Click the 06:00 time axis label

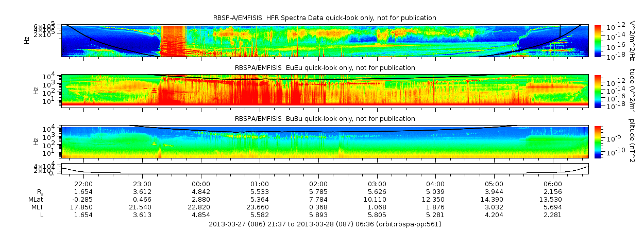point(553,184)
